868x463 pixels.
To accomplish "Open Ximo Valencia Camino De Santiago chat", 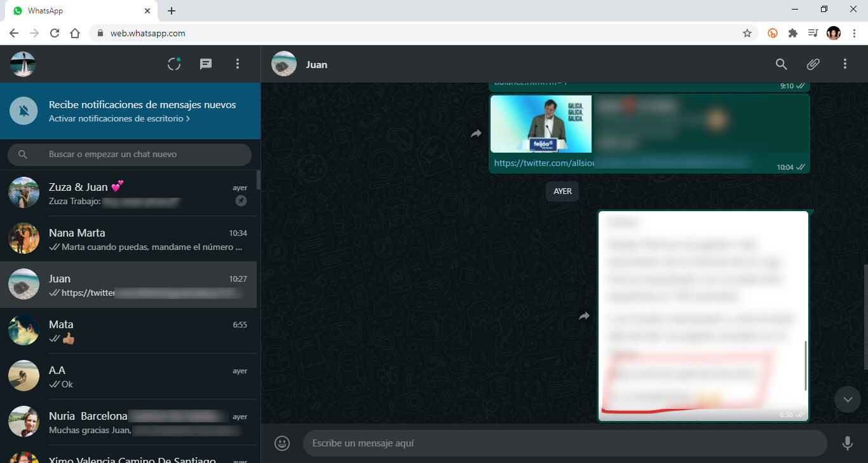I will pyautogui.click(x=128, y=454).
